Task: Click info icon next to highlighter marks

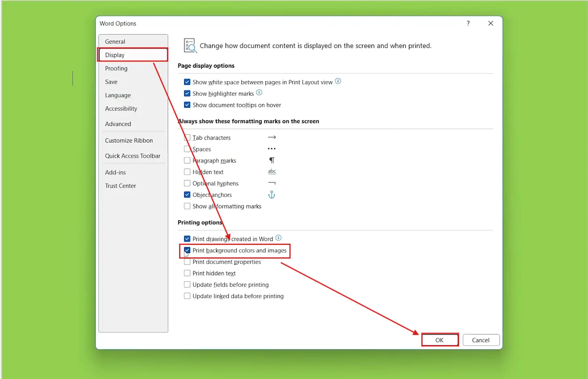Action: click(259, 93)
